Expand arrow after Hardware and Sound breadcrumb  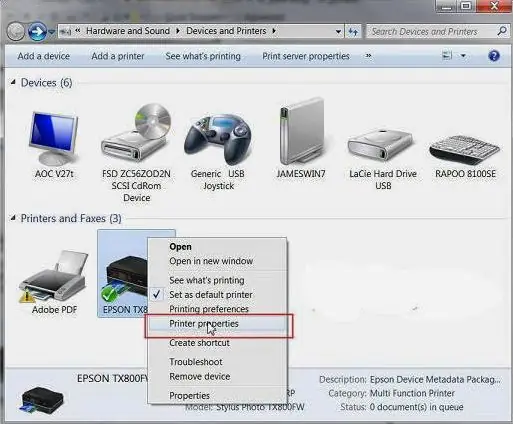(x=178, y=31)
